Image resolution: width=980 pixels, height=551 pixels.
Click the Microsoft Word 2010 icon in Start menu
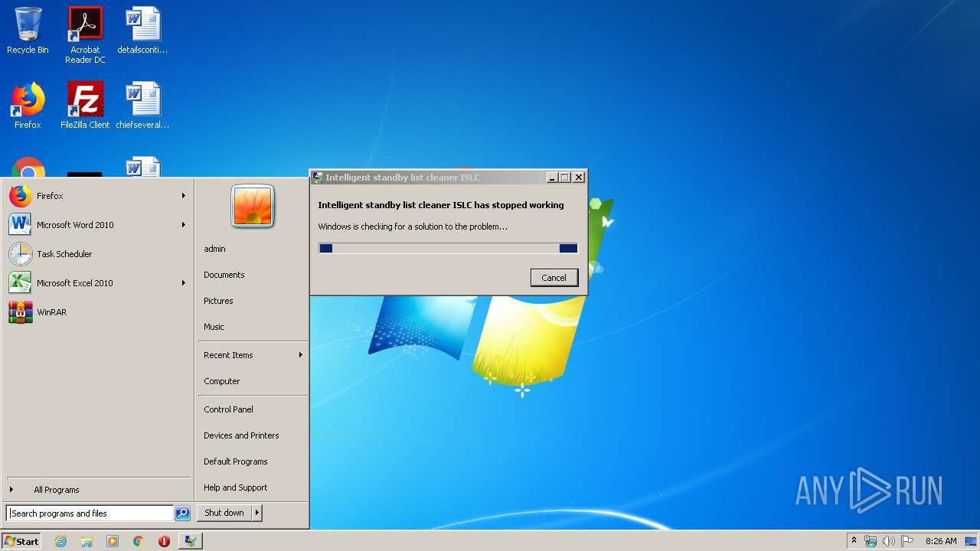click(x=21, y=225)
